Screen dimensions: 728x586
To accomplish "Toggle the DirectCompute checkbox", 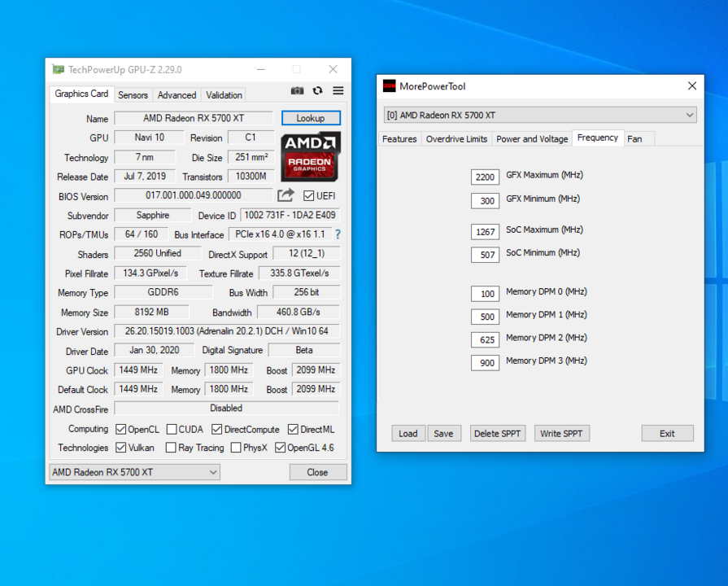I will tap(216, 430).
